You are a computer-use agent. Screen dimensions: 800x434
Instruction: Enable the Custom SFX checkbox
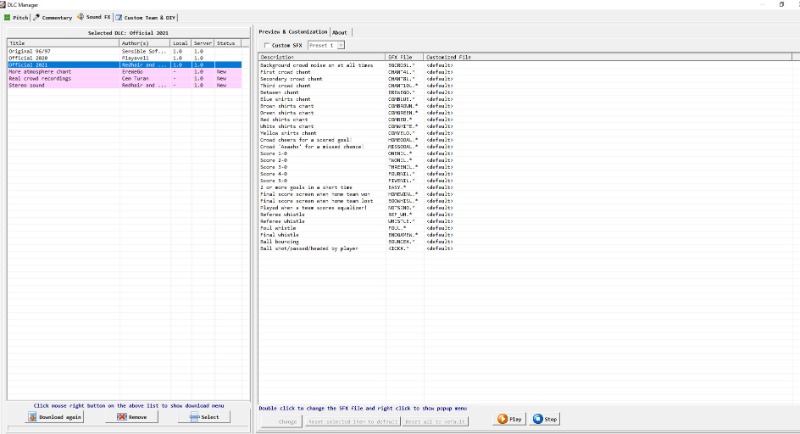[265, 45]
